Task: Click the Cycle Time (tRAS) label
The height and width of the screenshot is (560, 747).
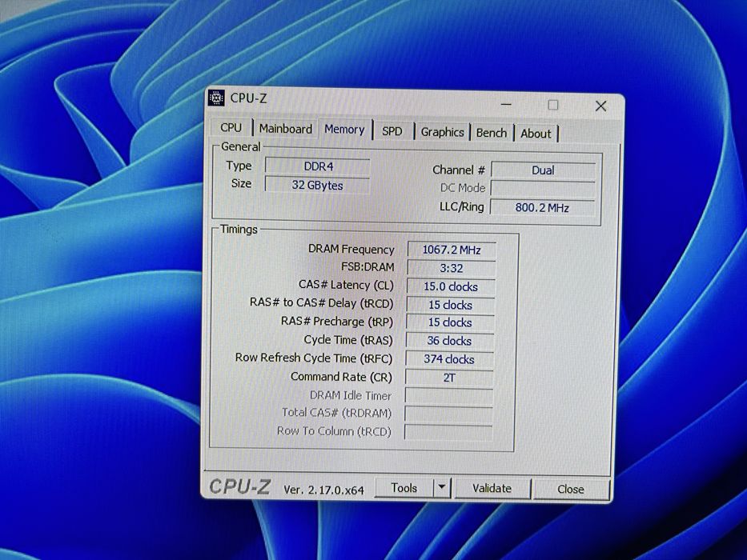Action: point(348,340)
